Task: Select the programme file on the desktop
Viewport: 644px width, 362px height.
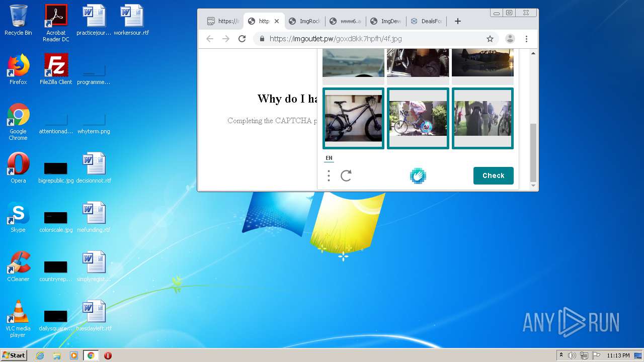Action: coord(94,74)
